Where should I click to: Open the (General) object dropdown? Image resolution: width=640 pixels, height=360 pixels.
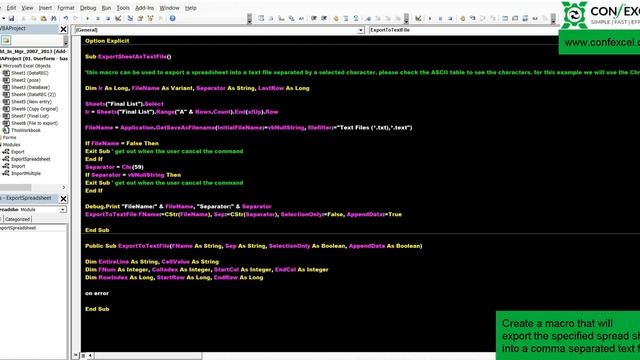[x=361, y=30]
